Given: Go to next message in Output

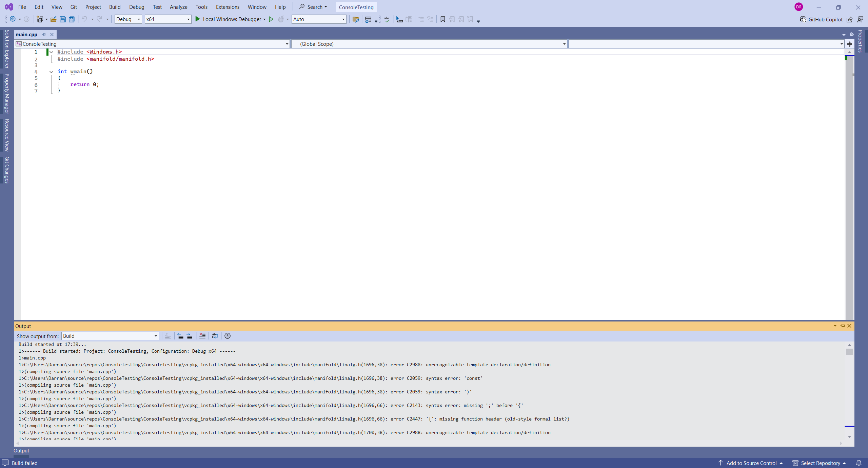Looking at the screenshot, I should point(190,336).
